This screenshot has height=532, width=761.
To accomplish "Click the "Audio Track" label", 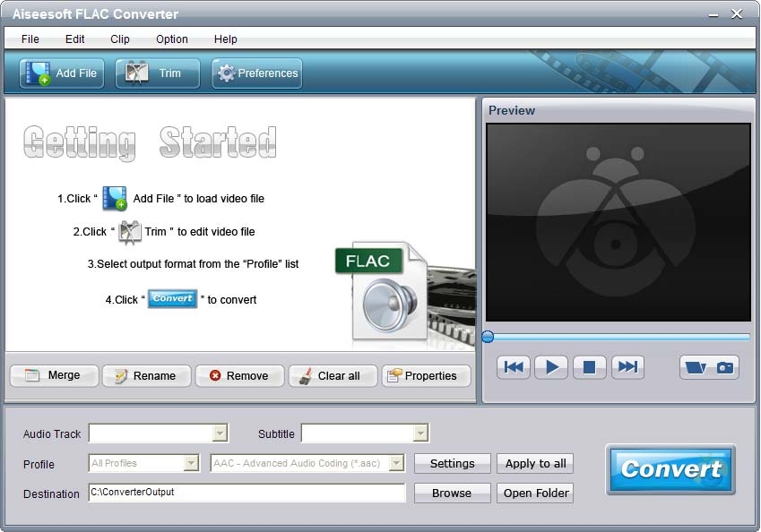I will click(x=52, y=434).
